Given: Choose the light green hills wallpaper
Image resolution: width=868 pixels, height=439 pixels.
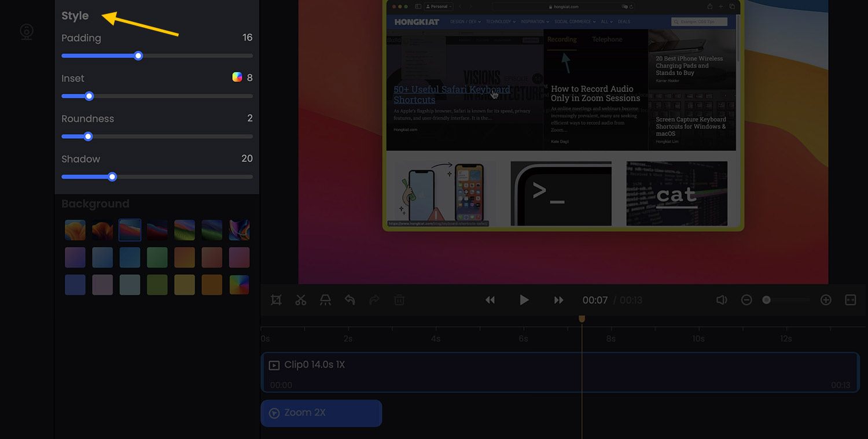Looking at the screenshot, I should 185,230.
